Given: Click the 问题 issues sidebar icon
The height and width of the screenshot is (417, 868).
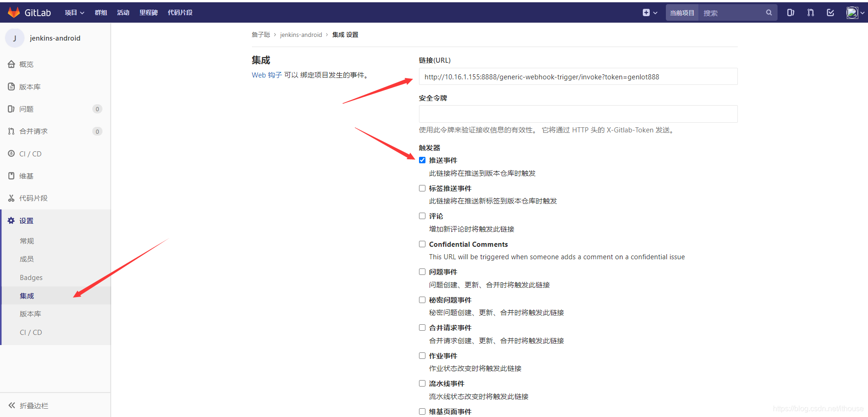Looking at the screenshot, I should click(x=11, y=109).
